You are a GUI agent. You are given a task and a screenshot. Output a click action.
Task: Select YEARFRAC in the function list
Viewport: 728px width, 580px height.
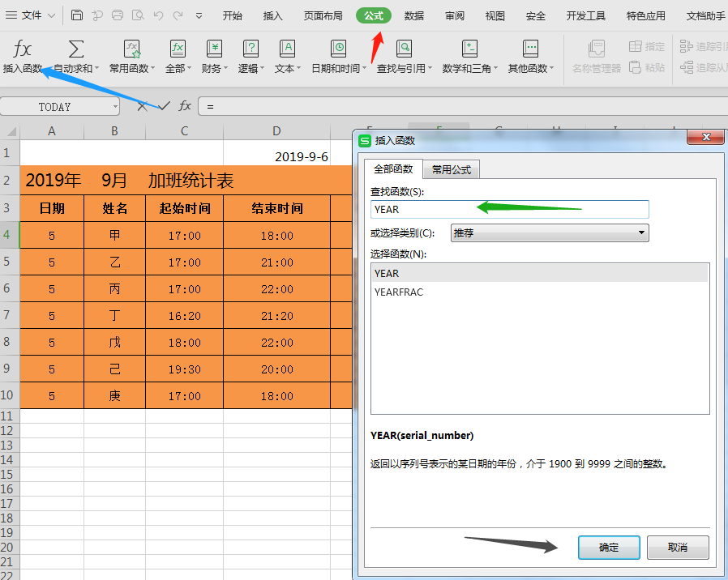tap(540, 292)
